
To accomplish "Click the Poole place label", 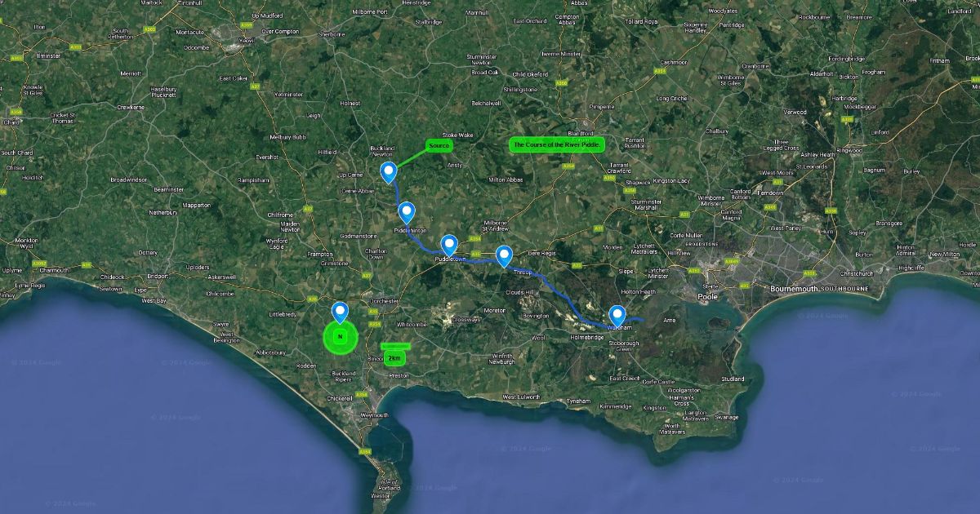I will click(x=707, y=297).
